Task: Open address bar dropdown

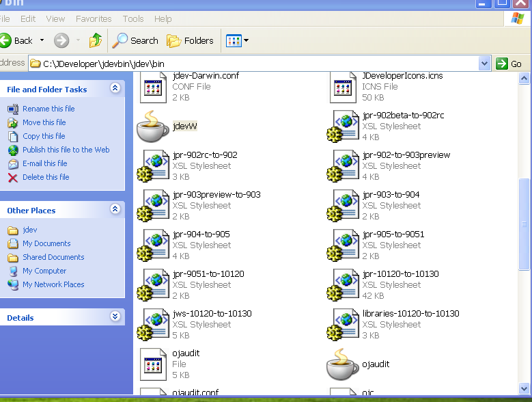Action: [x=484, y=64]
